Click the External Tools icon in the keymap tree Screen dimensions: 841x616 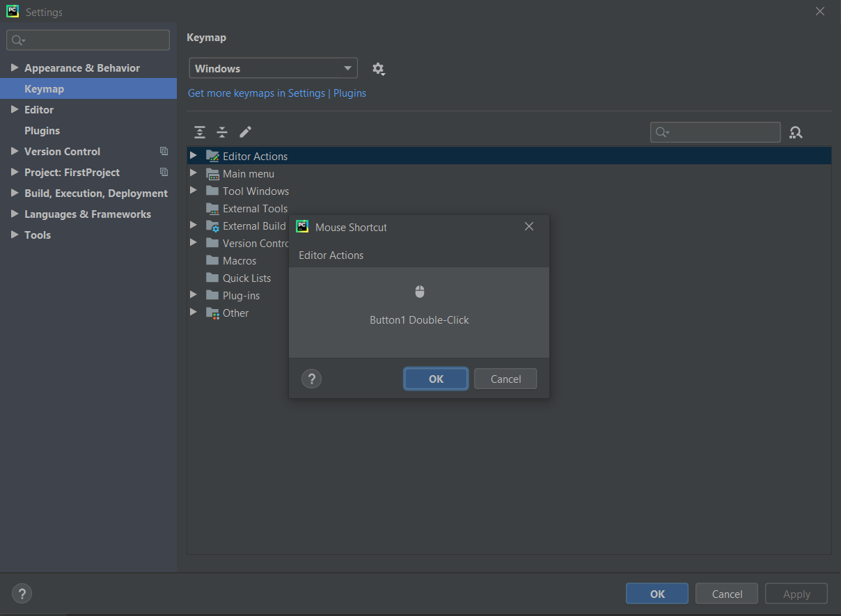[x=212, y=208]
